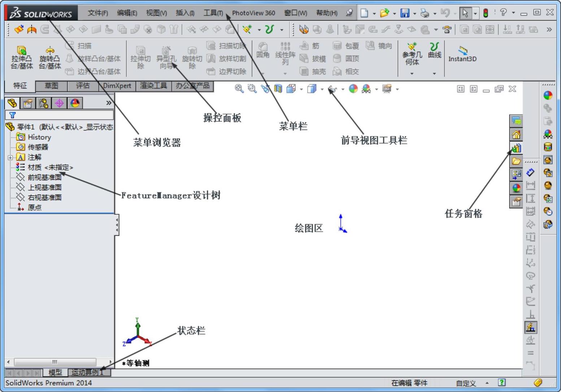
Task: Expand the 注解 tree node
Action: click(10, 157)
